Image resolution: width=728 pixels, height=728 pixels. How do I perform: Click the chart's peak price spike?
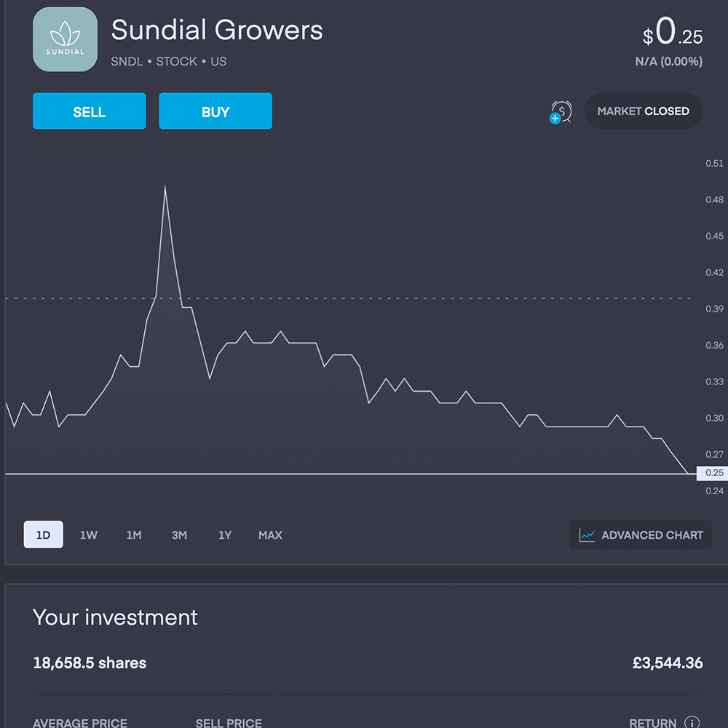click(165, 187)
